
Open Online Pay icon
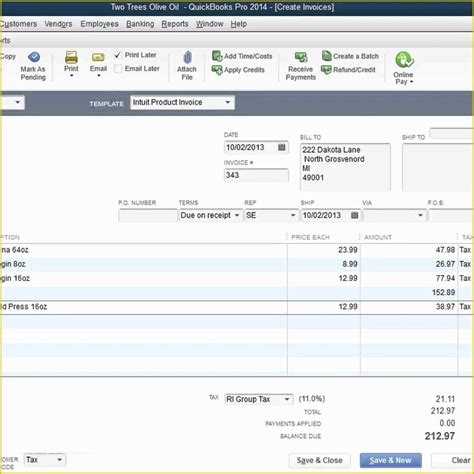click(404, 60)
